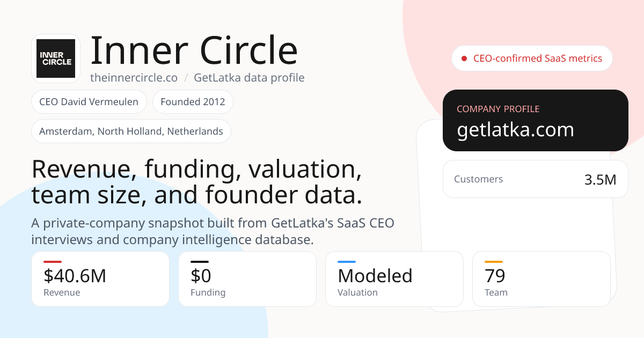Screen dimensions: 644x338
Task: Click the red bar above Revenue
Action: tap(53, 262)
